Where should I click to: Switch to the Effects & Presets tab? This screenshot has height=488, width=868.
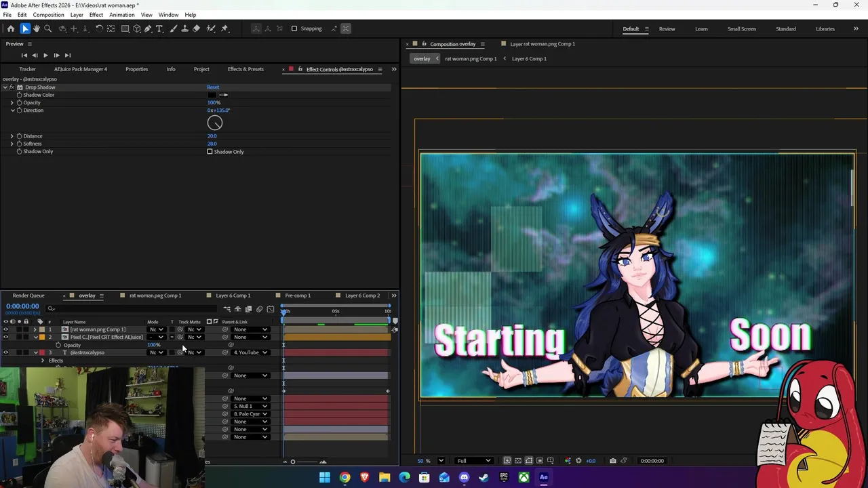pos(245,69)
